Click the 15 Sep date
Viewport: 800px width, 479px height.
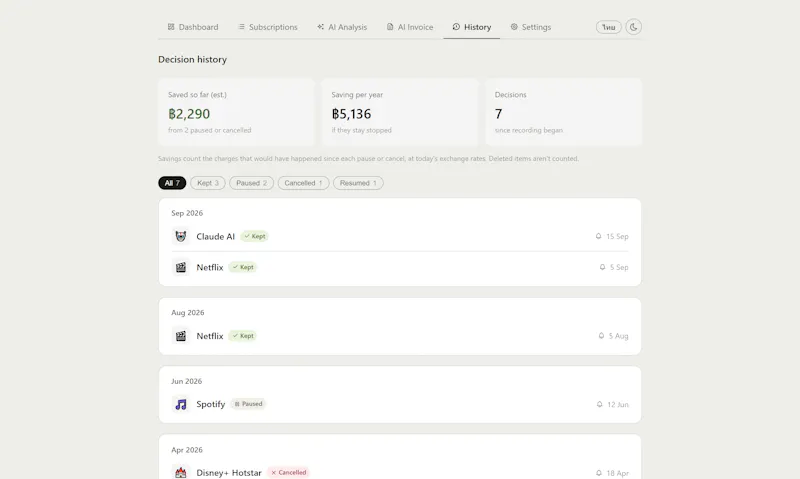point(617,237)
